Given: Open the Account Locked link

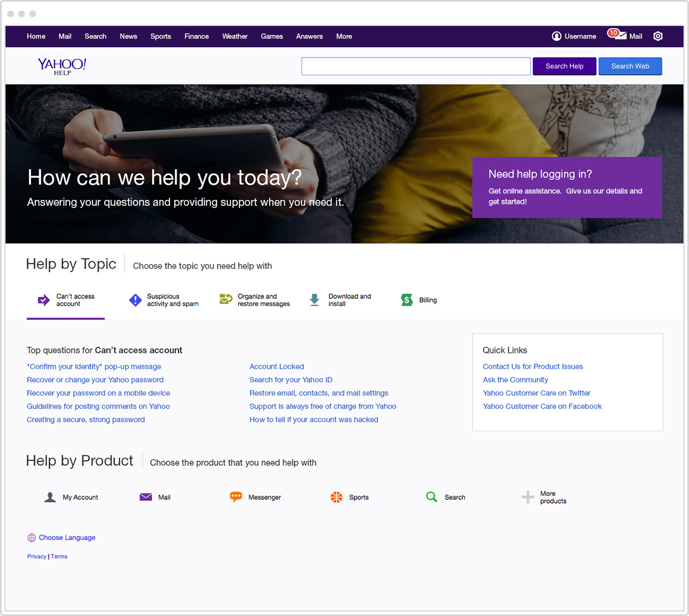Looking at the screenshot, I should 277,366.
